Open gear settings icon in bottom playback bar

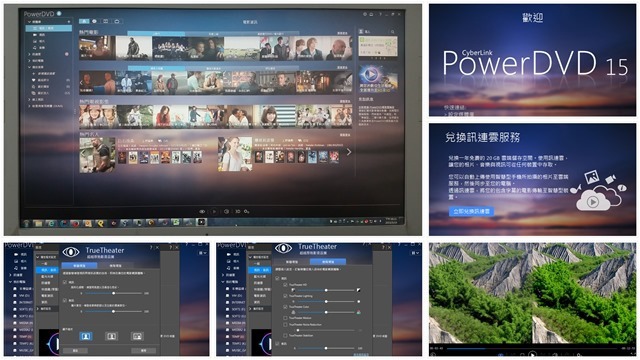tap(247, 211)
